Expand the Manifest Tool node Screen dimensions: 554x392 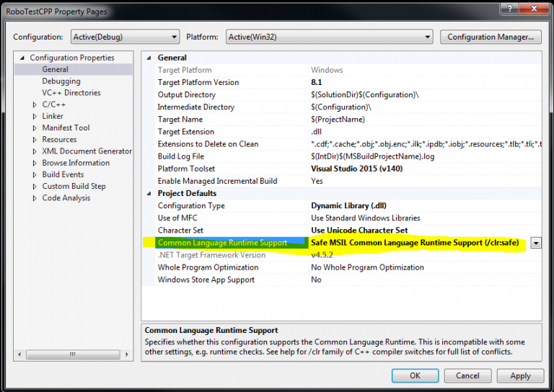pyautogui.click(x=35, y=128)
